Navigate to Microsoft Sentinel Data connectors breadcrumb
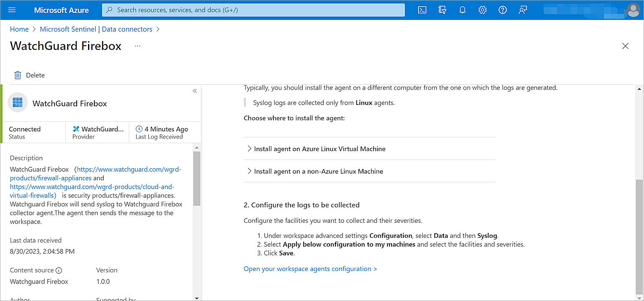 (96, 29)
